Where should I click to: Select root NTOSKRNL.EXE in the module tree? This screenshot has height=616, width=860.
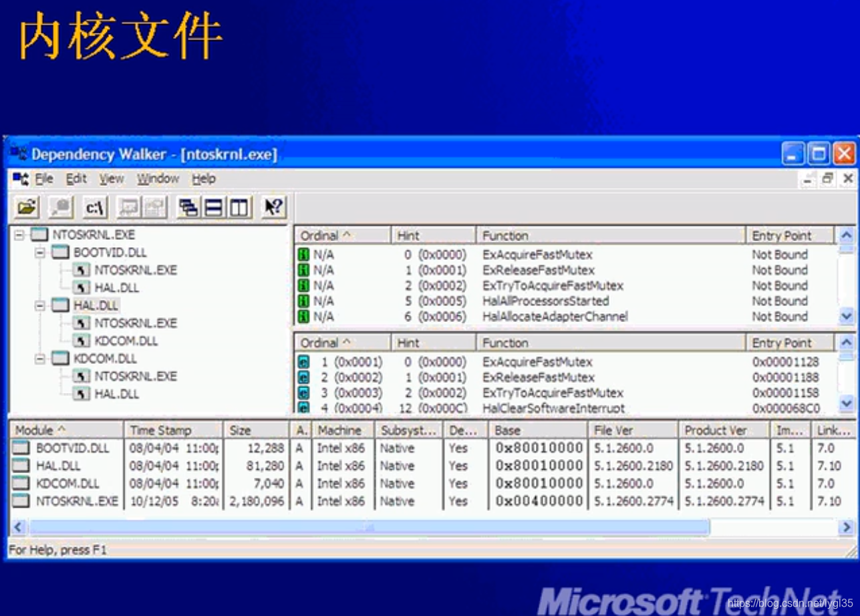pyautogui.click(x=94, y=235)
